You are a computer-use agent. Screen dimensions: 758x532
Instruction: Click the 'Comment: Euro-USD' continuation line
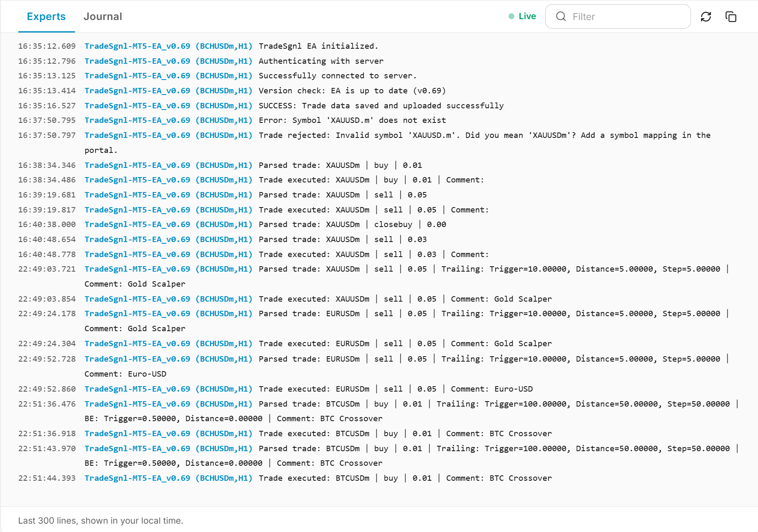click(x=125, y=374)
